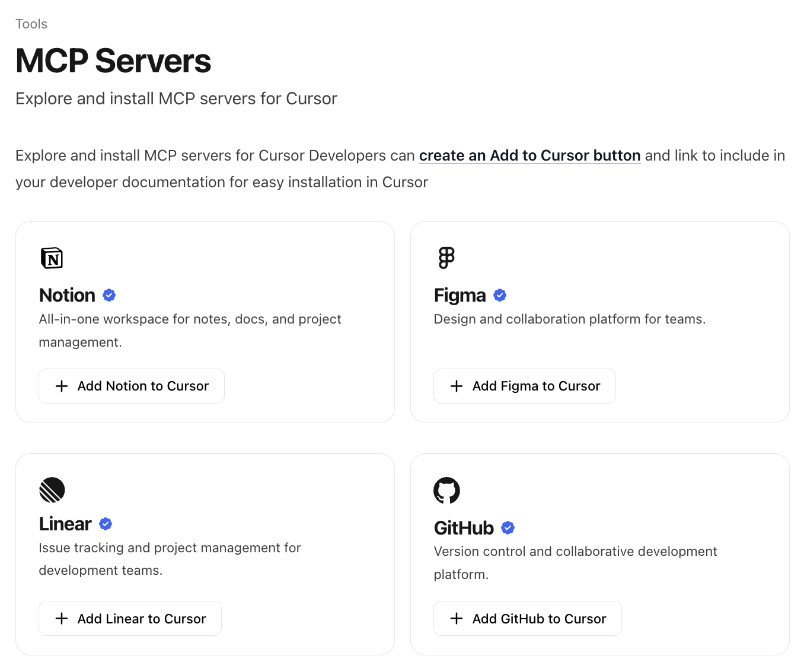Click the Notion card title
This screenshot has height=672, width=804.
click(x=67, y=295)
